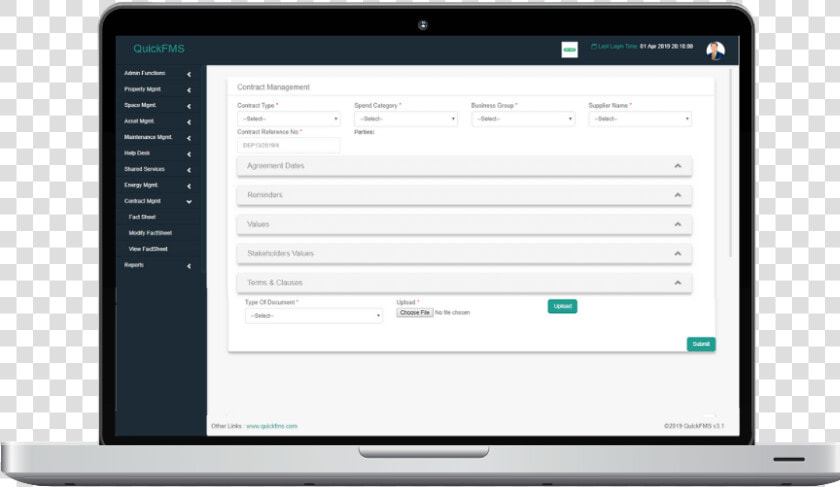The image size is (840, 487).
Task: Open the user profile avatar
Action: click(x=715, y=50)
